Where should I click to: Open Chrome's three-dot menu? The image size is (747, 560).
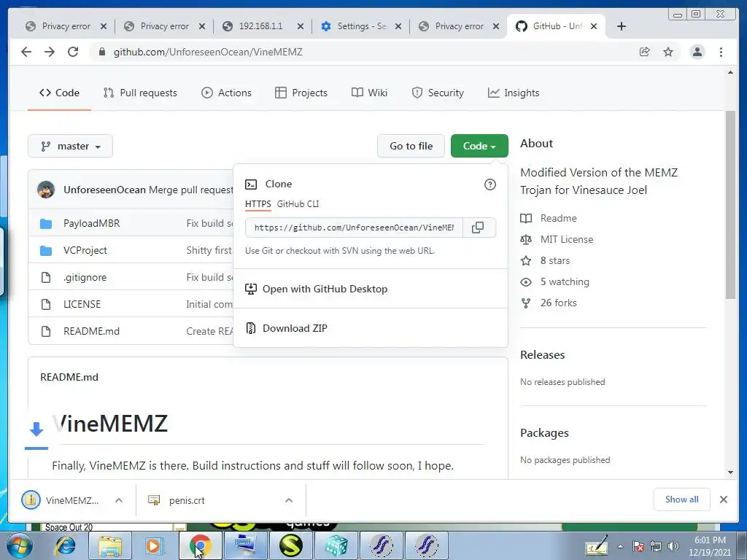(721, 52)
